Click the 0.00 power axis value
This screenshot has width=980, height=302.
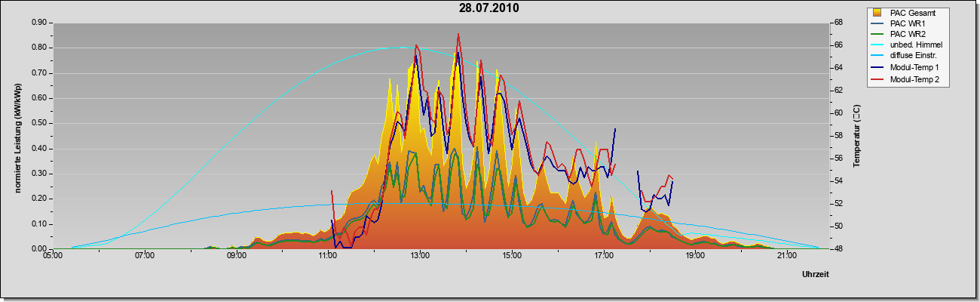click(39, 249)
